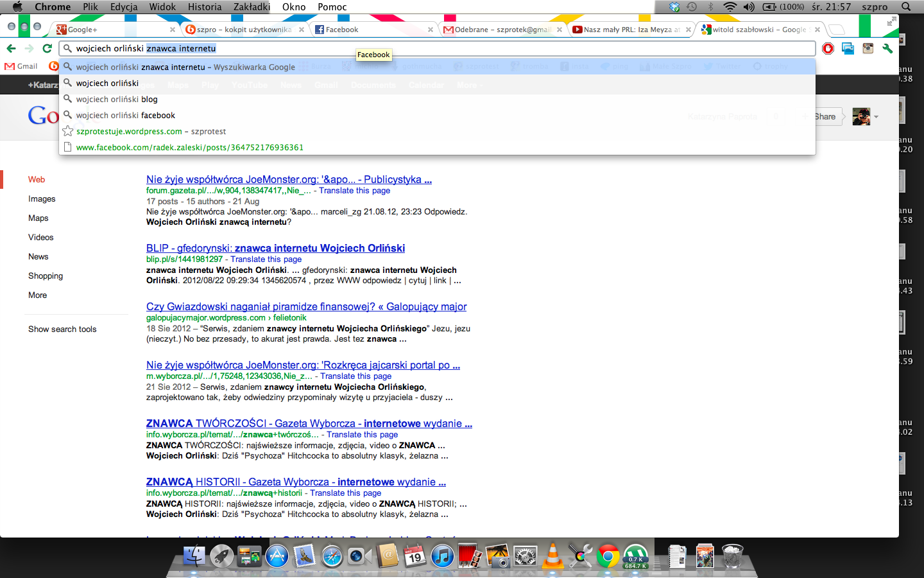Open Mission Control in the Dock
Viewport: 924px width, 578px height.
pyautogui.click(x=249, y=556)
